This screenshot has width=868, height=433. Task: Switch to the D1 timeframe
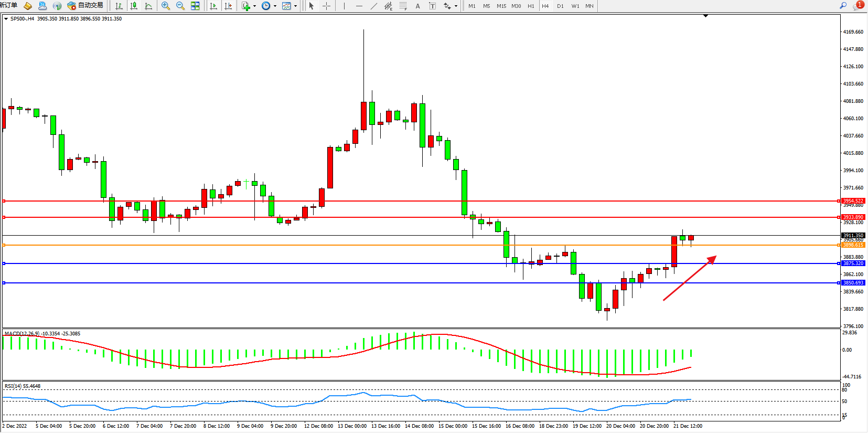pyautogui.click(x=560, y=6)
